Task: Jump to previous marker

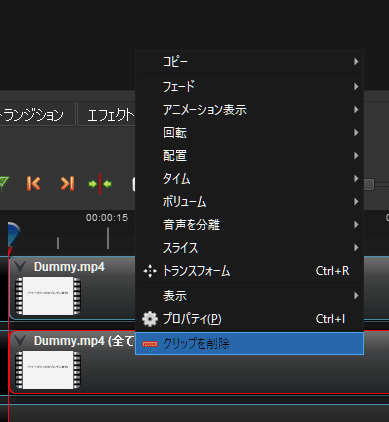Action: (33, 183)
